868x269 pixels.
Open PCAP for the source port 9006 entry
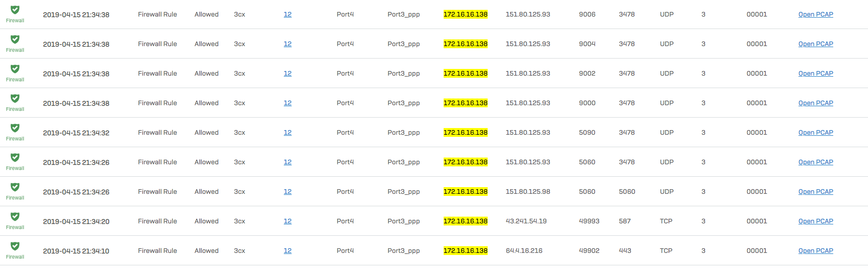(x=815, y=15)
